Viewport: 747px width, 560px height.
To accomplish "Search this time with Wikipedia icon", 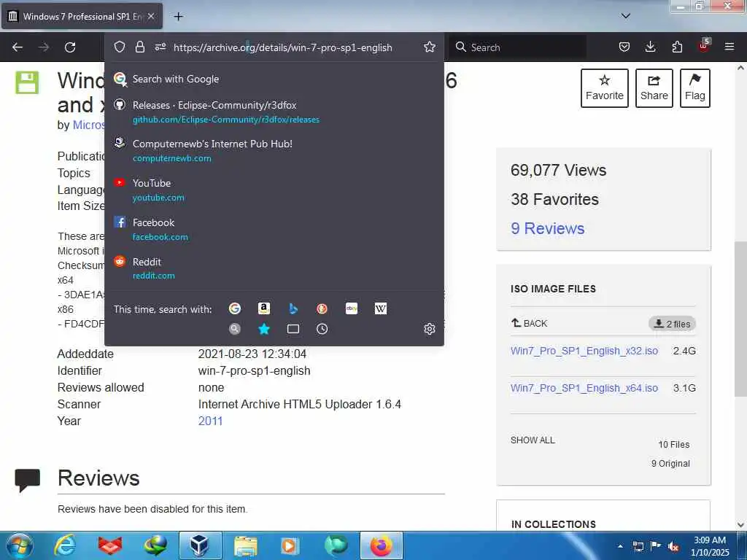I will [x=381, y=308].
